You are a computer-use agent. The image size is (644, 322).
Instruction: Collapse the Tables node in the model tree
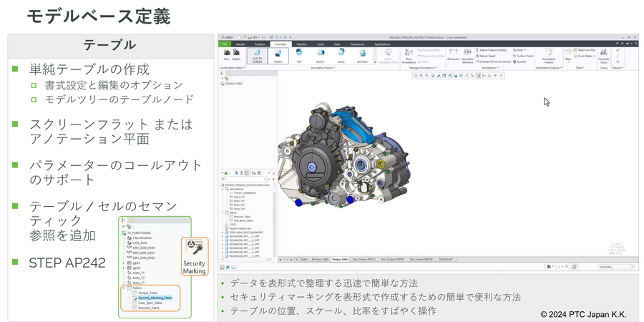(x=224, y=212)
